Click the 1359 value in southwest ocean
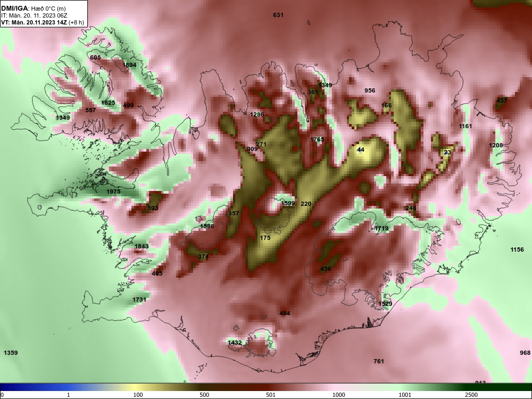 point(11,353)
